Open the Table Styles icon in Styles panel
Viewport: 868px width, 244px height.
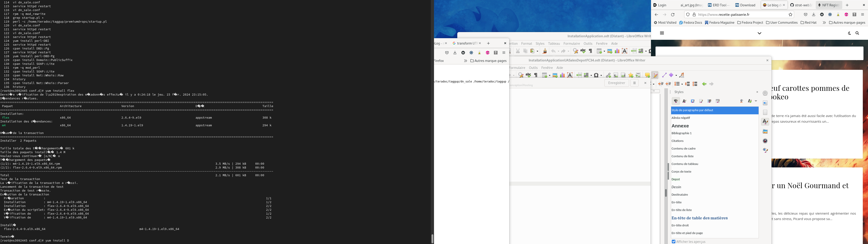(718, 101)
